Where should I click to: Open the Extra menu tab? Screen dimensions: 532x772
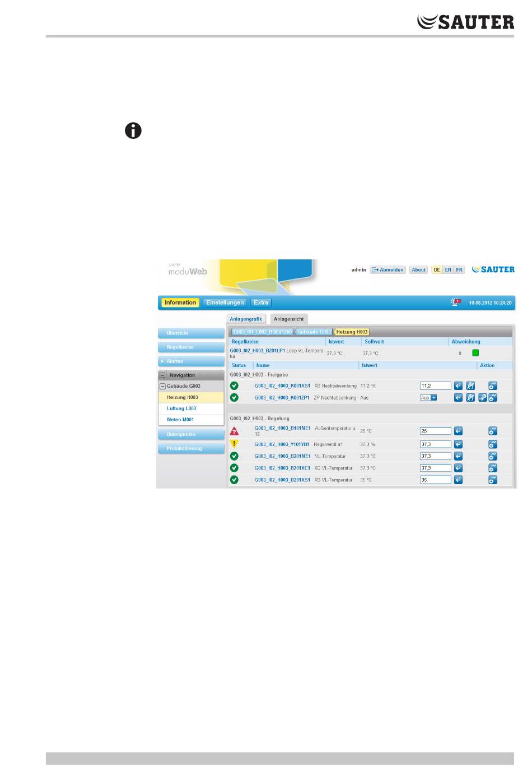pyautogui.click(x=261, y=303)
